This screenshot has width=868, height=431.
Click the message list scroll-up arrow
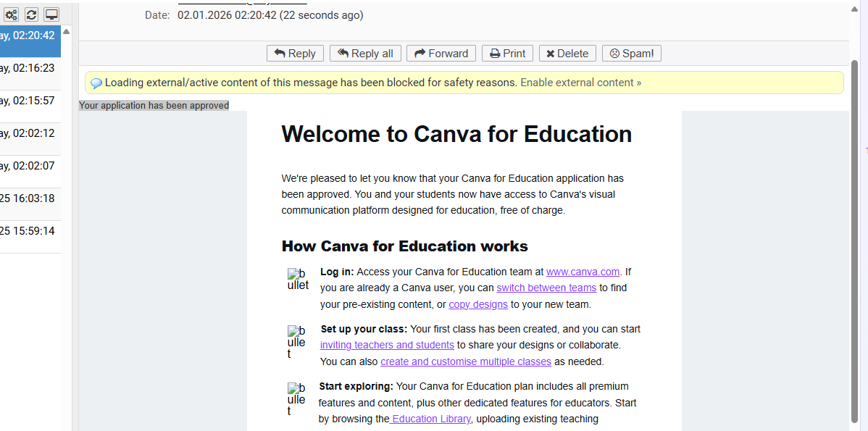(67, 32)
